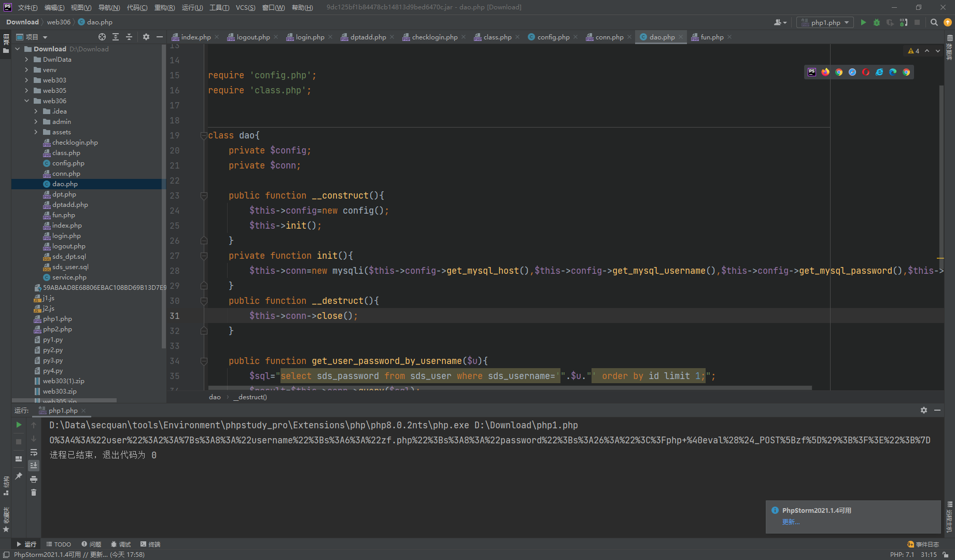
Task: Click the project panel horizontal scrollbar
Action: [x=65, y=400]
